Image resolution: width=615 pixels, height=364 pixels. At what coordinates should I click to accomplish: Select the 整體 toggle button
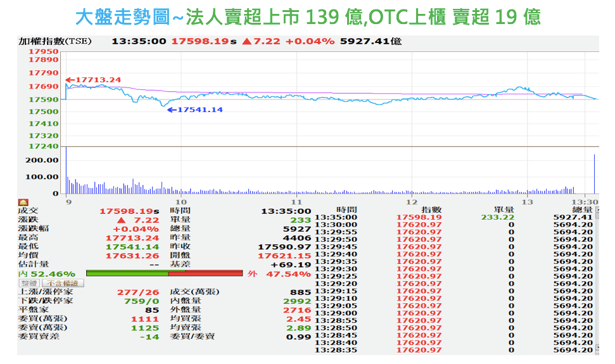(29, 283)
